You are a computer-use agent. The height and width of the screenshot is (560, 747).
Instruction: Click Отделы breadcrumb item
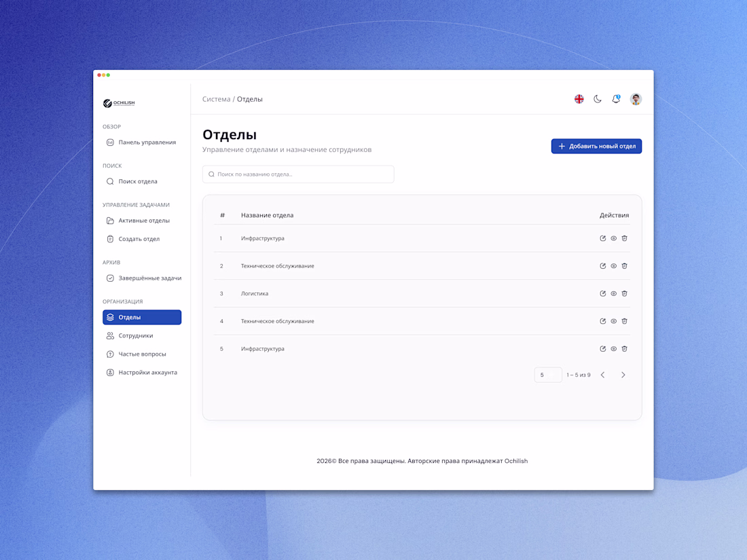[x=250, y=99]
